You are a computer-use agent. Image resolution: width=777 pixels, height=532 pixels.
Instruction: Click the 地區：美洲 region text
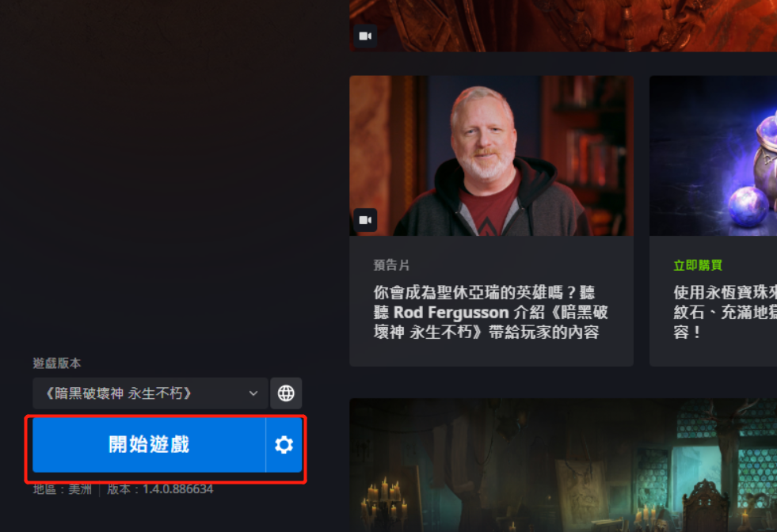point(63,489)
